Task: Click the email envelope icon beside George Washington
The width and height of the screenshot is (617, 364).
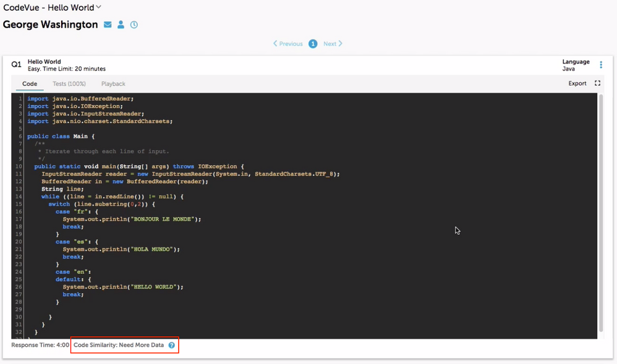Action: point(108,25)
